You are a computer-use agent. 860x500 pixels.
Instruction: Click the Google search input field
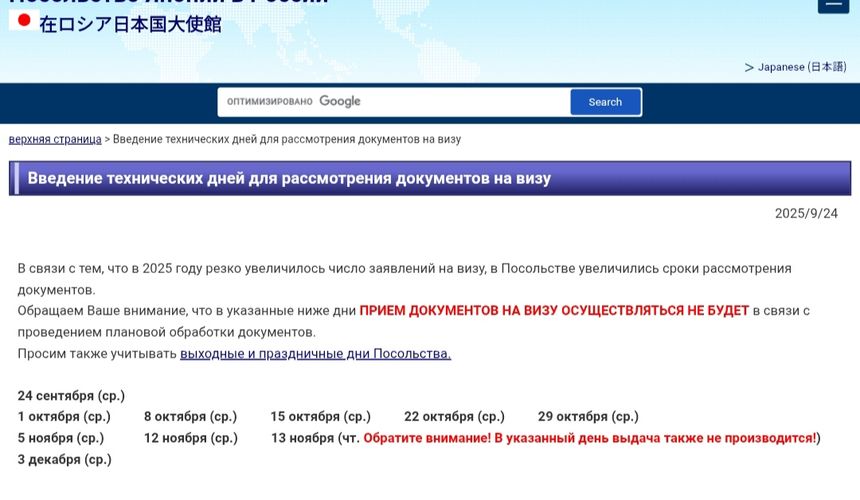[394, 102]
